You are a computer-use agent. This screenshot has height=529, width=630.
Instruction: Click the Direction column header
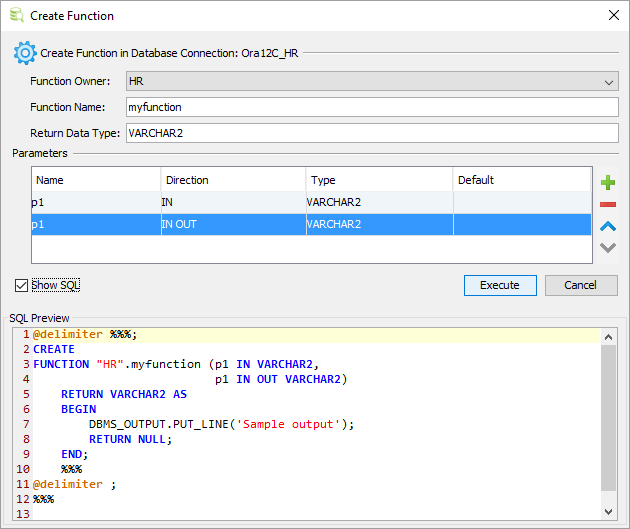[x=233, y=180]
